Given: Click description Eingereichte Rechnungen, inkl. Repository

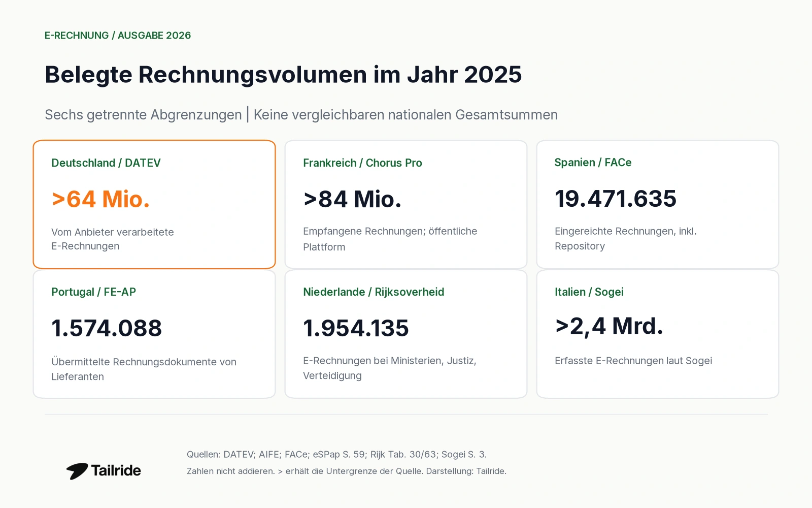Looking at the screenshot, I should point(626,239).
